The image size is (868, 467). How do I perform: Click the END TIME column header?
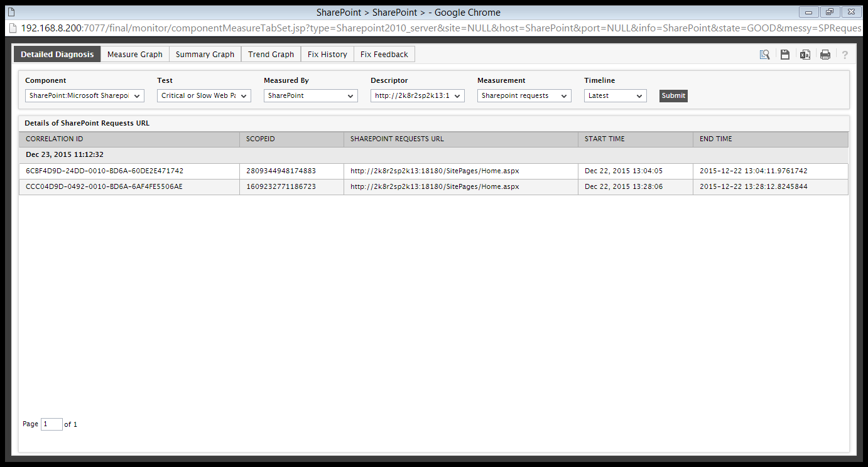[x=771, y=139]
